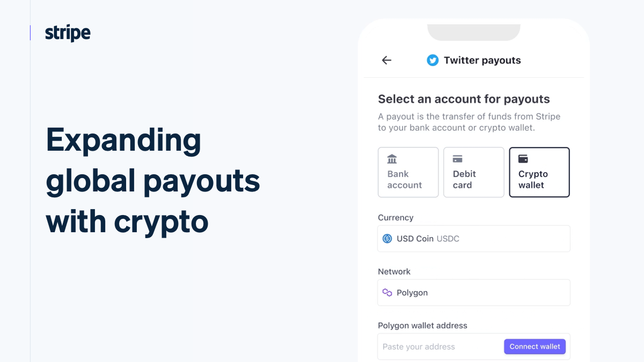Click the USD Coin currency icon
Image resolution: width=644 pixels, height=362 pixels.
(387, 238)
